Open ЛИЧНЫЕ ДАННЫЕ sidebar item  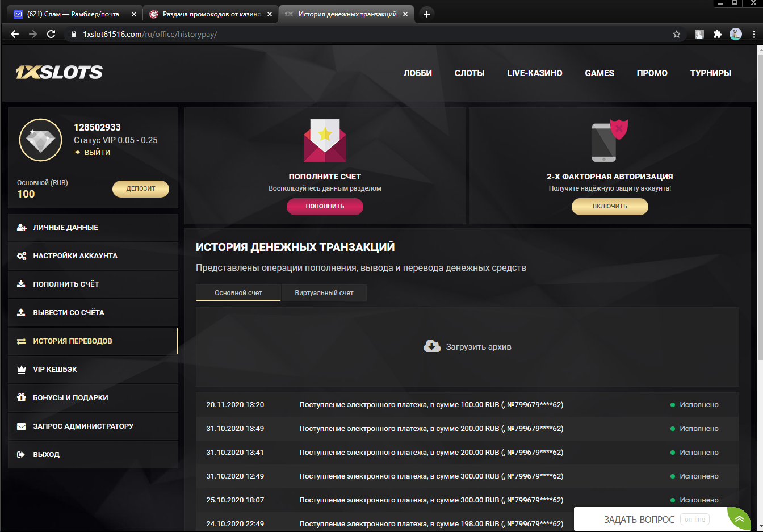point(93,228)
